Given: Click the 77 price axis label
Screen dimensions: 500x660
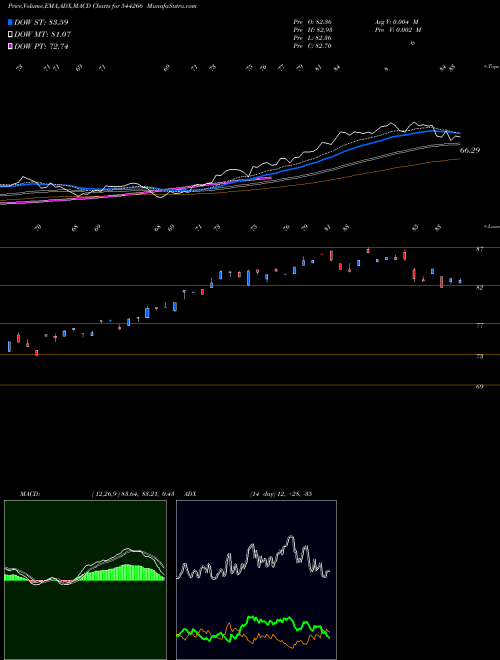Looking at the screenshot, I should (x=479, y=325).
